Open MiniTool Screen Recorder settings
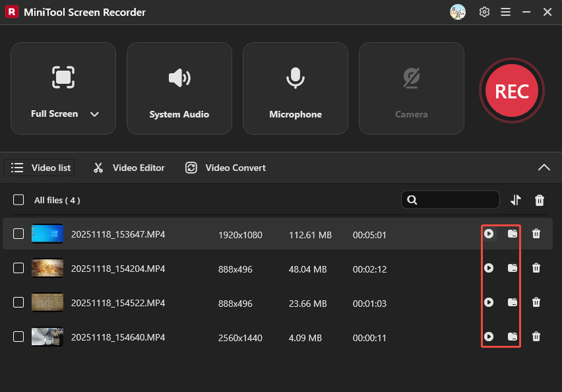This screenshot has width=562, height=392. point(484,12)
